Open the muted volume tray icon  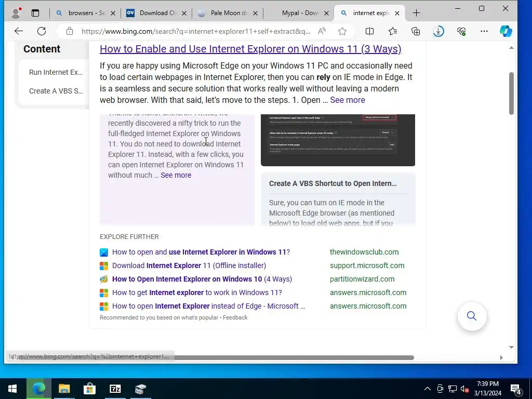click(x=464, y=389)
